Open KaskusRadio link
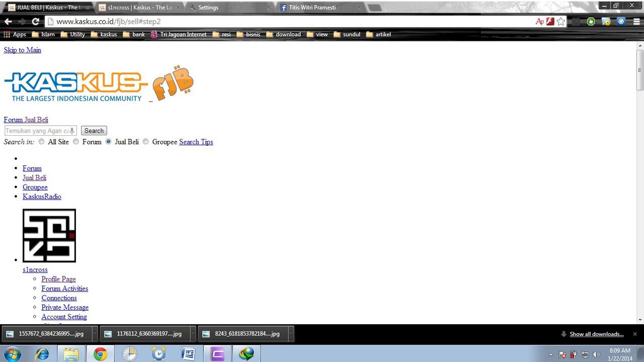Viewport: 644px width, 362px height. coord(42,197)
